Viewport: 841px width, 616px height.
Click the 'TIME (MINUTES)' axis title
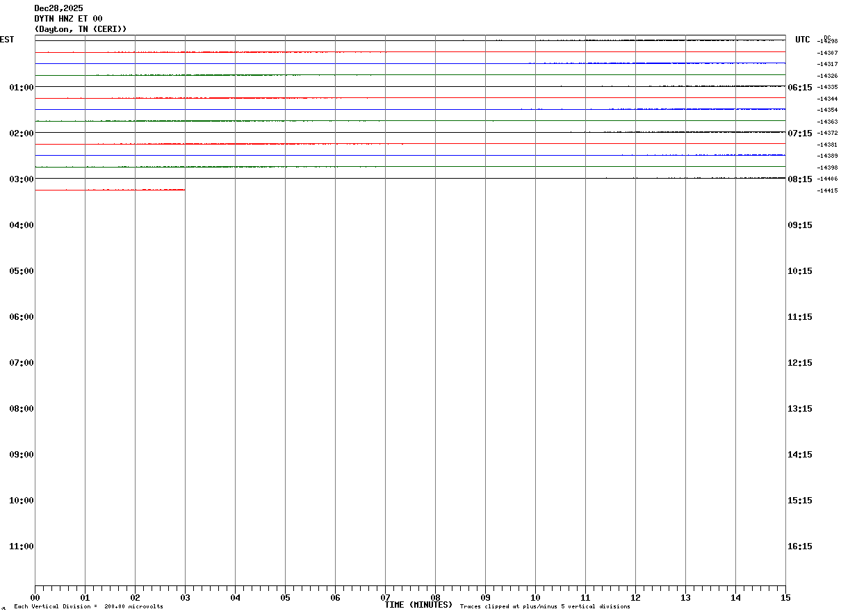point(418,605)
